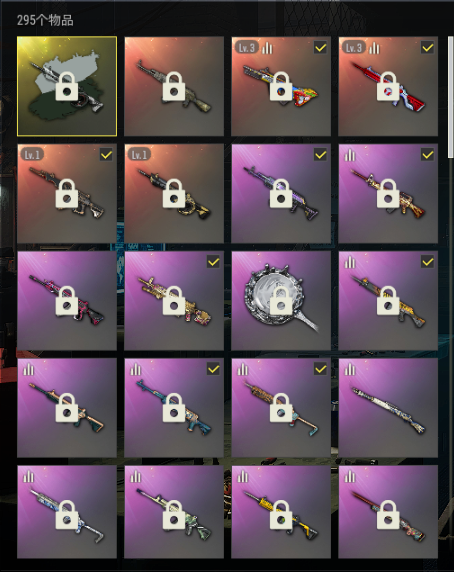Toggle checkmark on the red-white Lv.3 rifle
The width and height of the screenshot is (454, 572).
[x=427, y=47]
